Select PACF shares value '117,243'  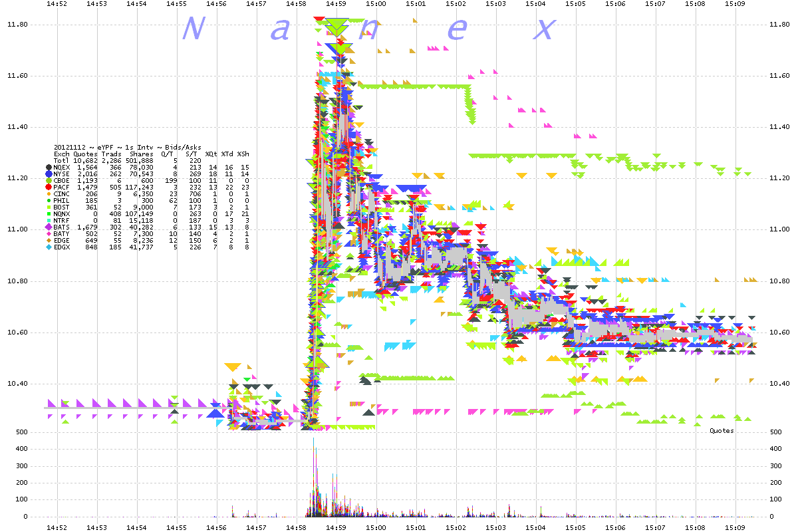[140, 187]
